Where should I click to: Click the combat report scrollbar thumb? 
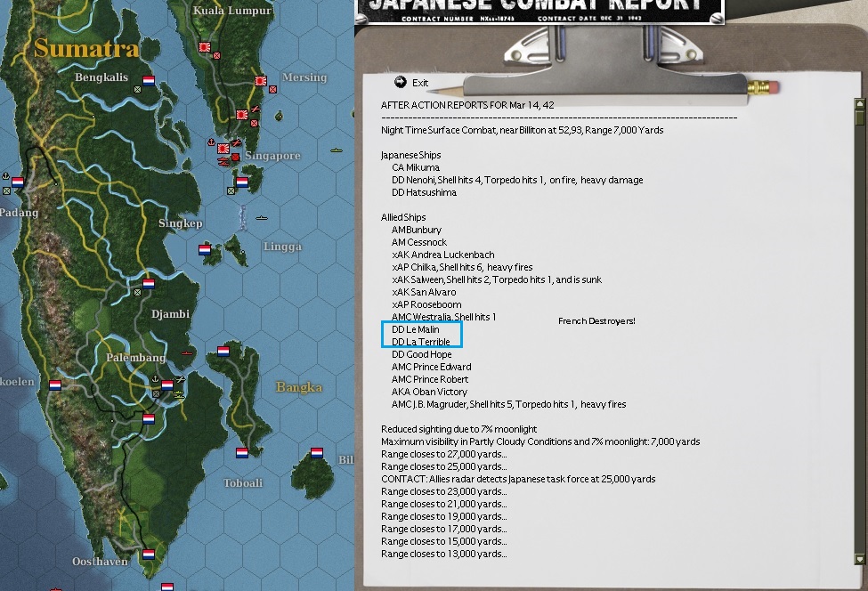(x=860, y=117)
